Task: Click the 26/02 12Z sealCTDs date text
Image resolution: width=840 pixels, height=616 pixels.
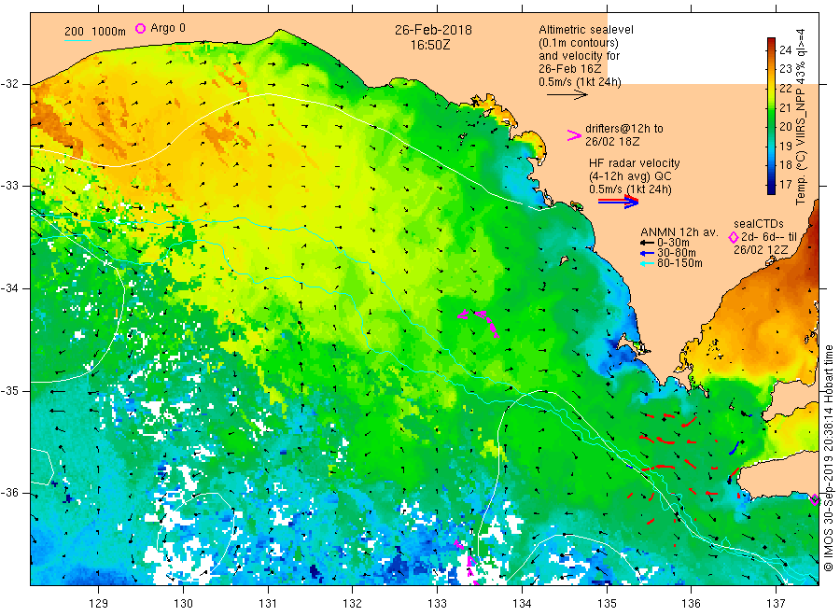Action: point(760,250)
